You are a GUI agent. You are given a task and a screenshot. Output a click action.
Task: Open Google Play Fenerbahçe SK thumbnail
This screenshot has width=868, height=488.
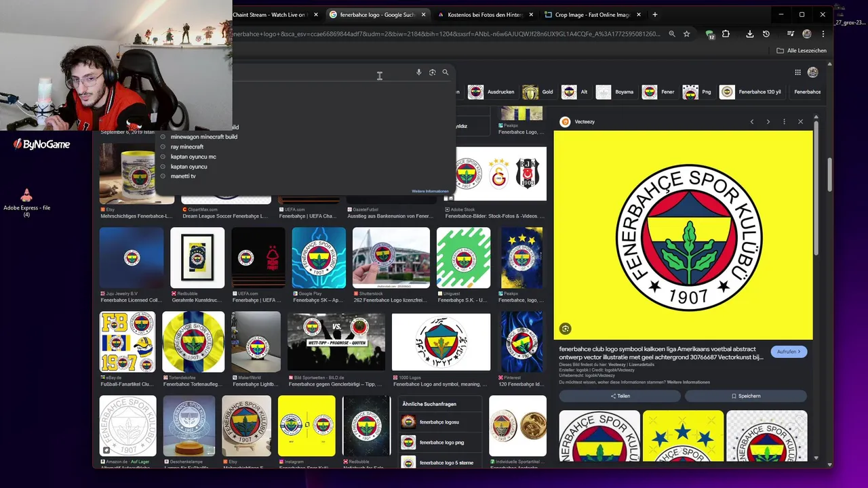pos(319,258)
